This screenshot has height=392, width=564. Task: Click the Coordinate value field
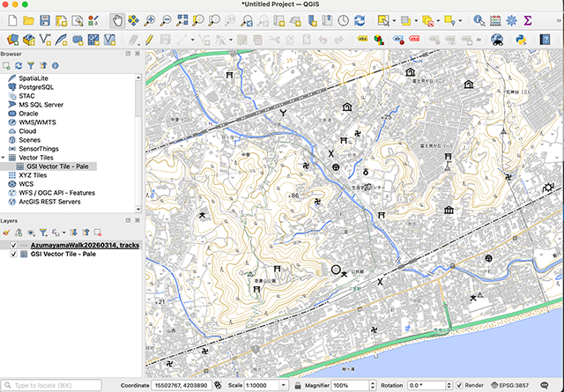tap(182, 385)
